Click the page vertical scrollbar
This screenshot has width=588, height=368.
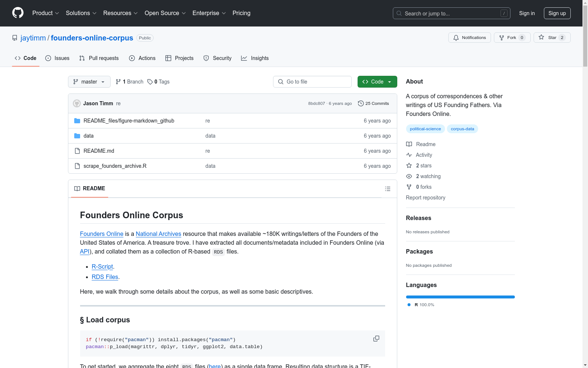[x=585, y=184]
